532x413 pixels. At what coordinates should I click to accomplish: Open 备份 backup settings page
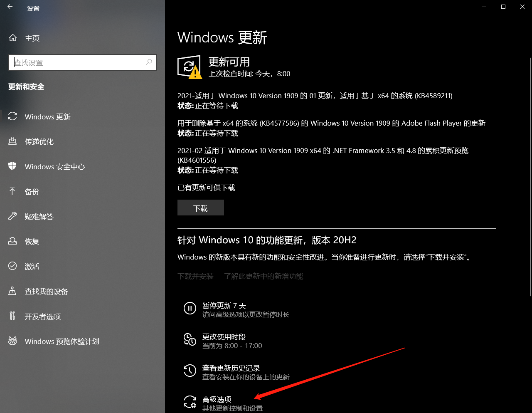click(x=32, y=192)
